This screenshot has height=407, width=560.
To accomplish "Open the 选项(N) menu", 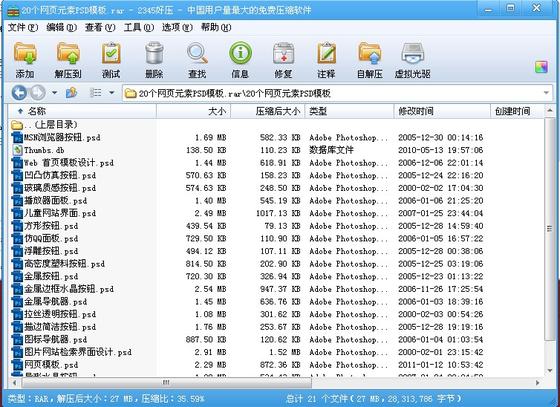I will 177,27.
